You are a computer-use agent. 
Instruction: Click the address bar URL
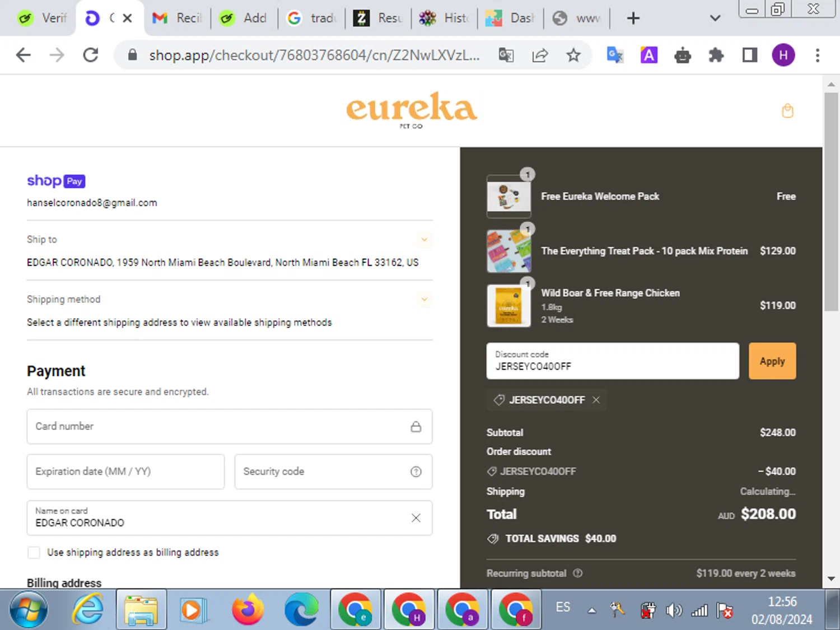point(314,55)
